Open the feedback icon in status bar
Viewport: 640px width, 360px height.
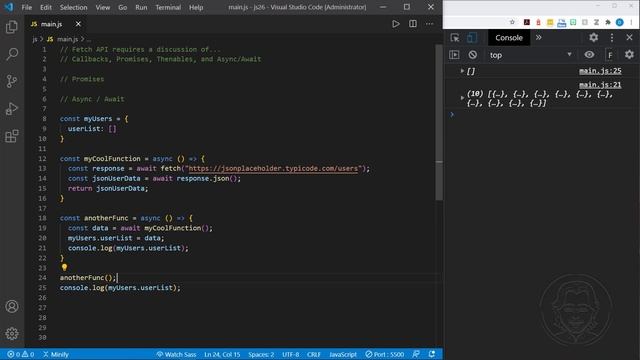pyautogui.click(x=416, y=354)
